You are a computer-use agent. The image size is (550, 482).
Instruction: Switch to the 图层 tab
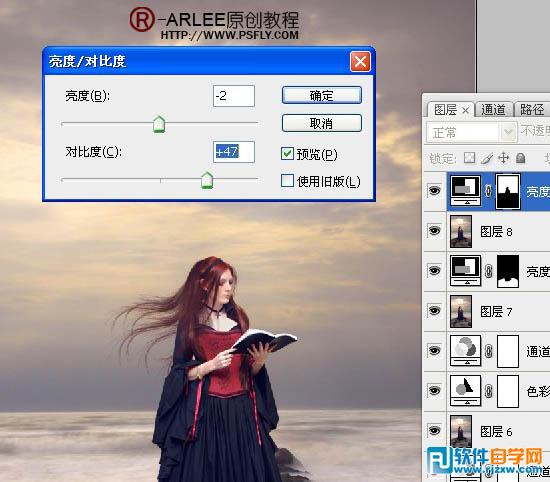[x=445, y=110]
